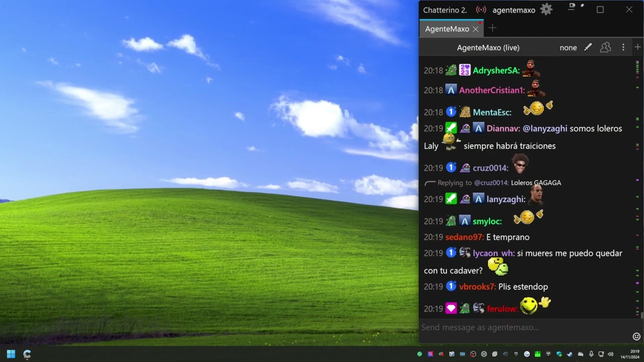Click the 'A' badge next to AnotherCristian1

click(451, 90)
